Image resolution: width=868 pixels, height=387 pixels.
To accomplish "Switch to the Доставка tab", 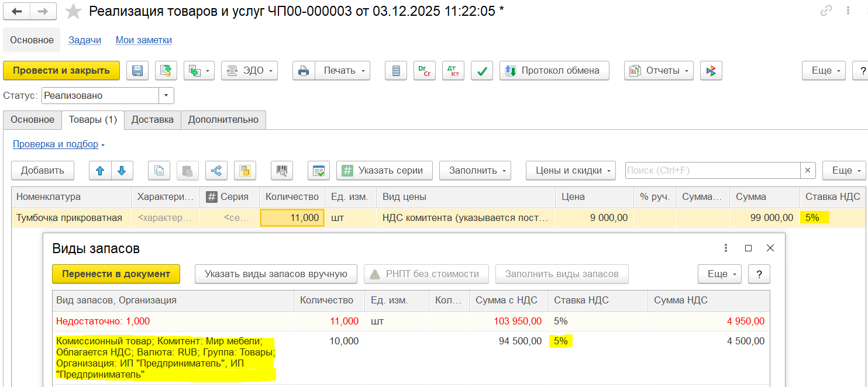I will click(x=152, y=120).
